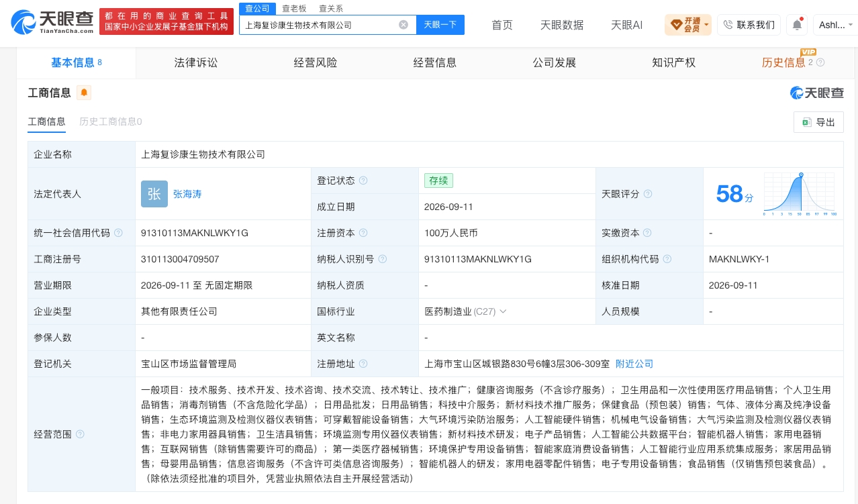The image size is (858, 504).
Task: Click the help icon next to 注册地址
Action: [x=363, y=364]
